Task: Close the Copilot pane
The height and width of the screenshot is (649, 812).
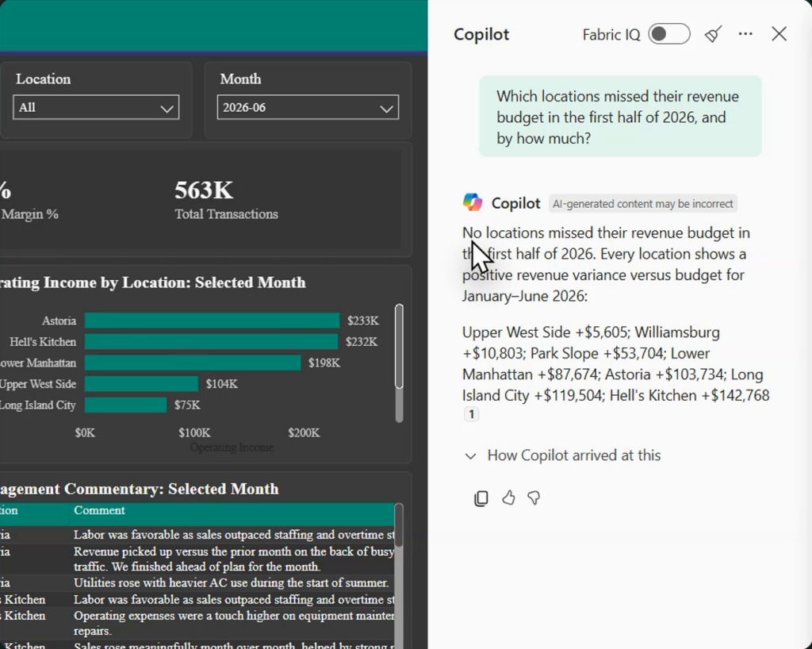Action: pos(779,34)
